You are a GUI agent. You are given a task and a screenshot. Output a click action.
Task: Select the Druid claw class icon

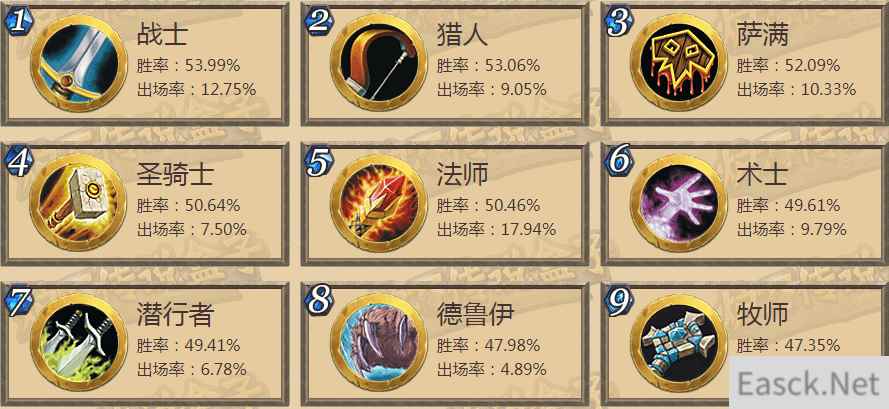(379, 343)
